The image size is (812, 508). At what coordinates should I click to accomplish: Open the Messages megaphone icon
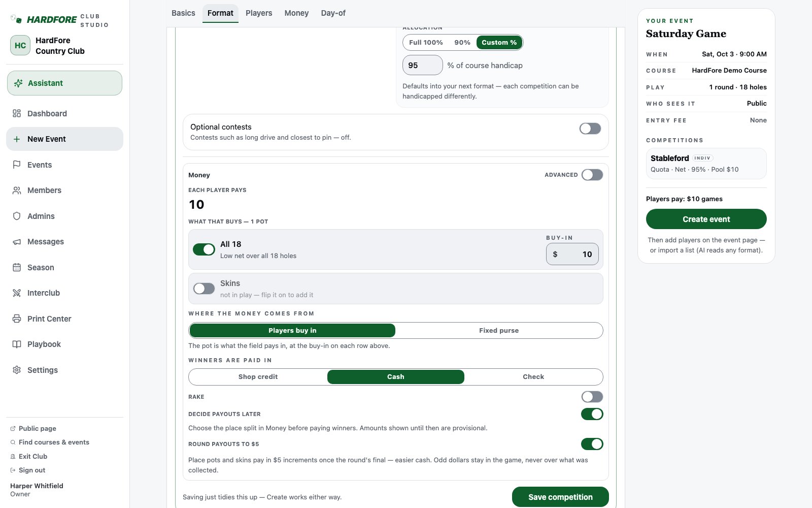[17, 242]
